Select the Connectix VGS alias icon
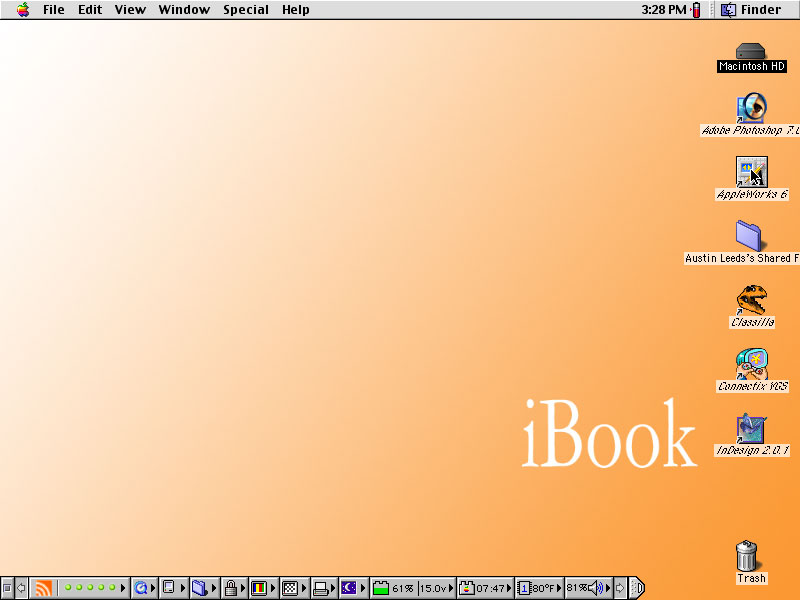 752,364
